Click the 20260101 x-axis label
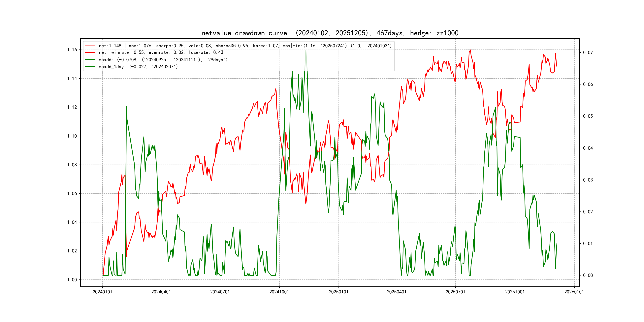The height and width of the screenshot is (322, 644). (574, 292)
